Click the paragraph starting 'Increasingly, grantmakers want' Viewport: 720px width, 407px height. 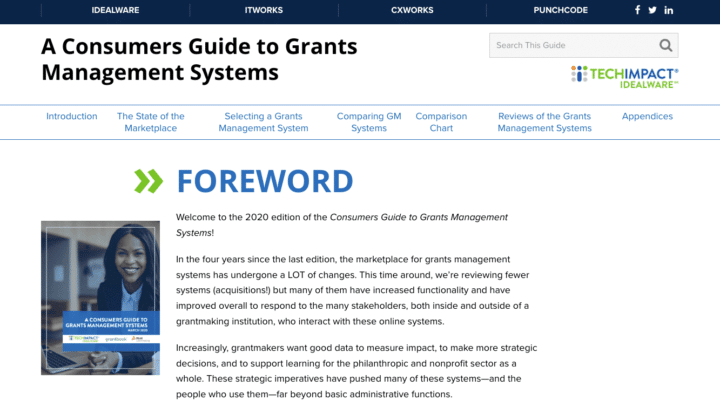[x=356, y=371]
